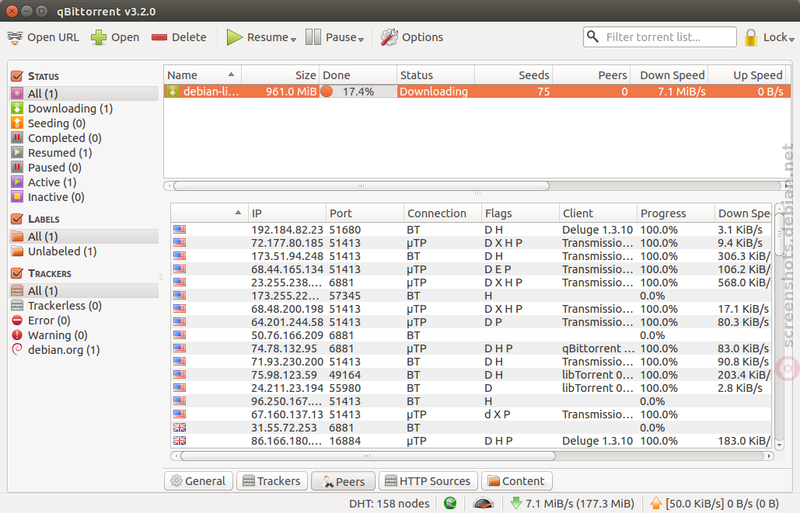Select the Resumed (1) status filter
The image size is (800, 513).
pyautogui.click(x=60, y=153)
